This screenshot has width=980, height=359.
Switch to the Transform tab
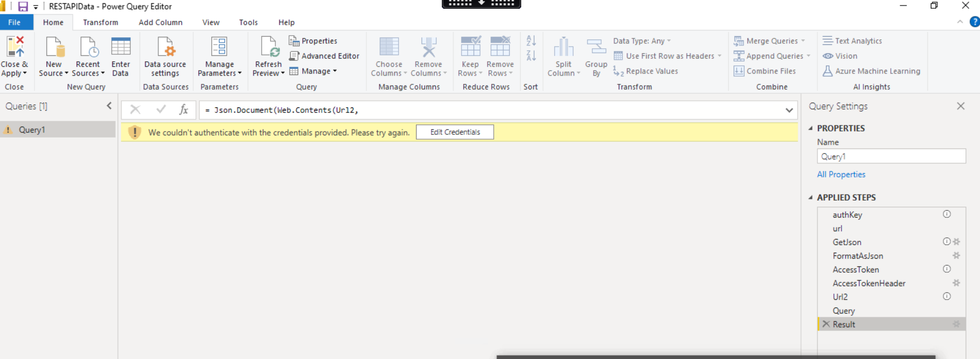(101, 22)
